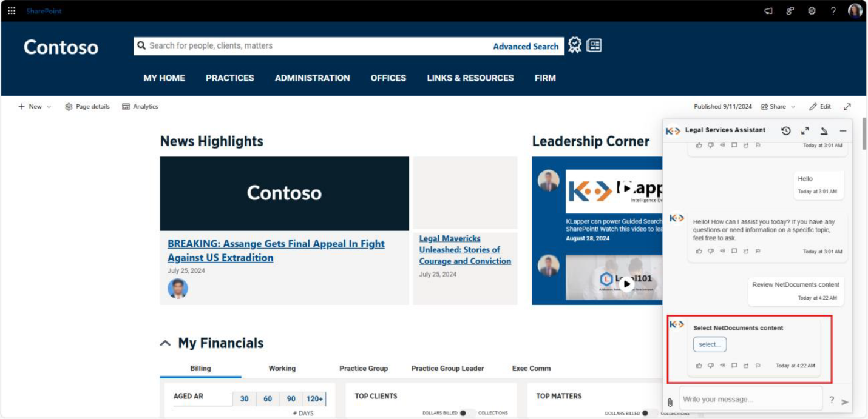This screenshot has width=868, height=419.
Task: Click Edit to edit the page
Action: point(820,107)
